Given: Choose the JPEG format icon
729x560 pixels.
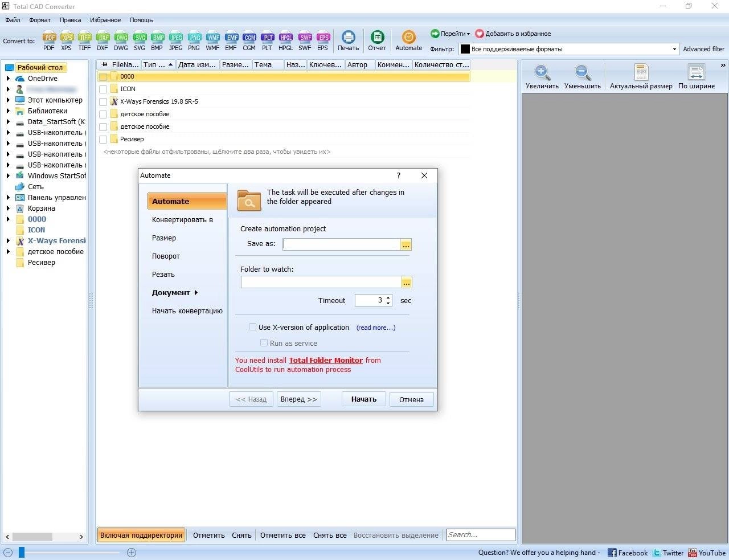Looking at the screenshot, I should point(176,40).
